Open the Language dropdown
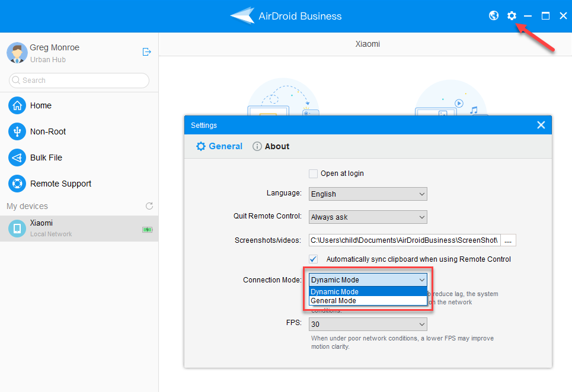 (x=368, y=194)
